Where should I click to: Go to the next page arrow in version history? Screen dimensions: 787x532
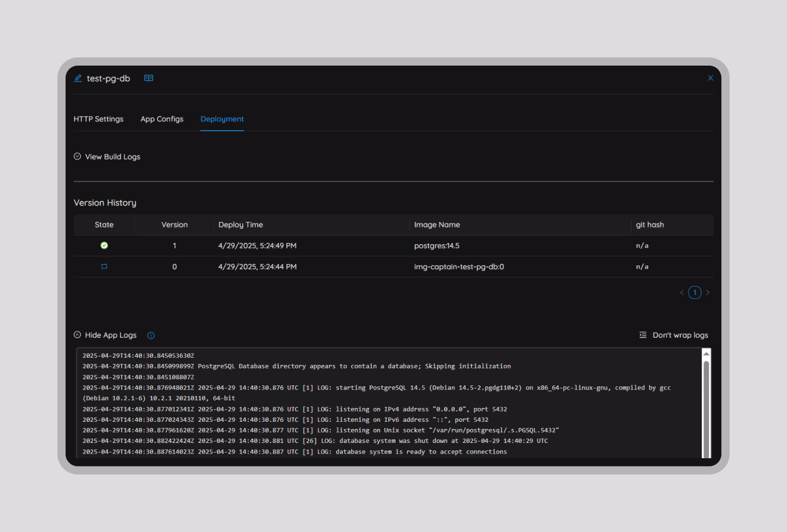click(x=708, y=293)
